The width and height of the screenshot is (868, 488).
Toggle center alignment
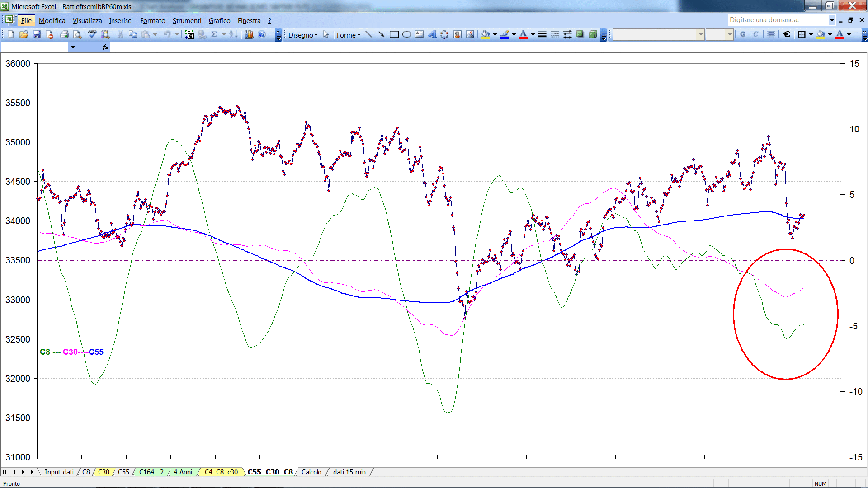[771, 34]
